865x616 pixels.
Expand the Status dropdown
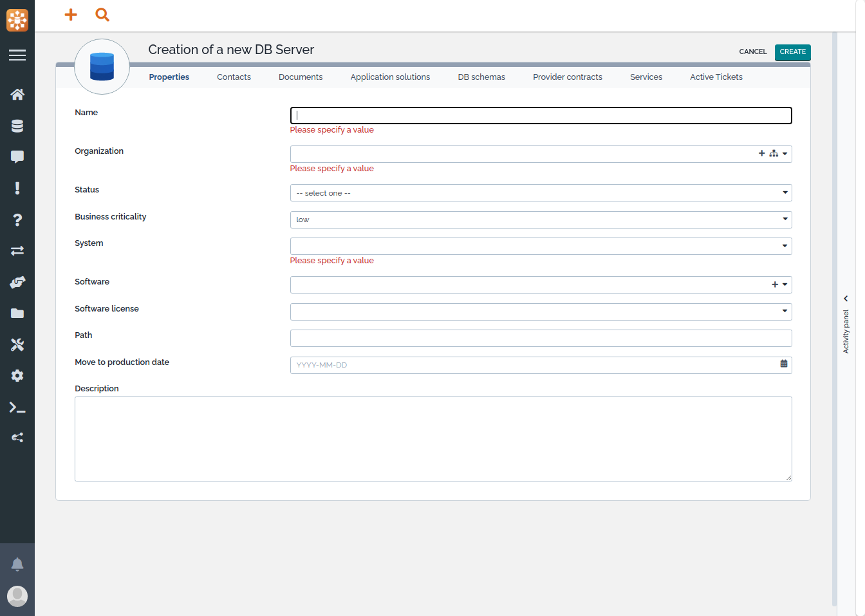[541, 193]
